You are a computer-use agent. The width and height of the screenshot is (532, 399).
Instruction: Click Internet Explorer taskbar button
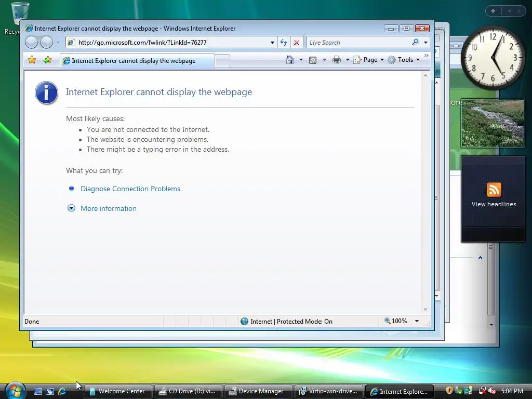coord(399,391)
